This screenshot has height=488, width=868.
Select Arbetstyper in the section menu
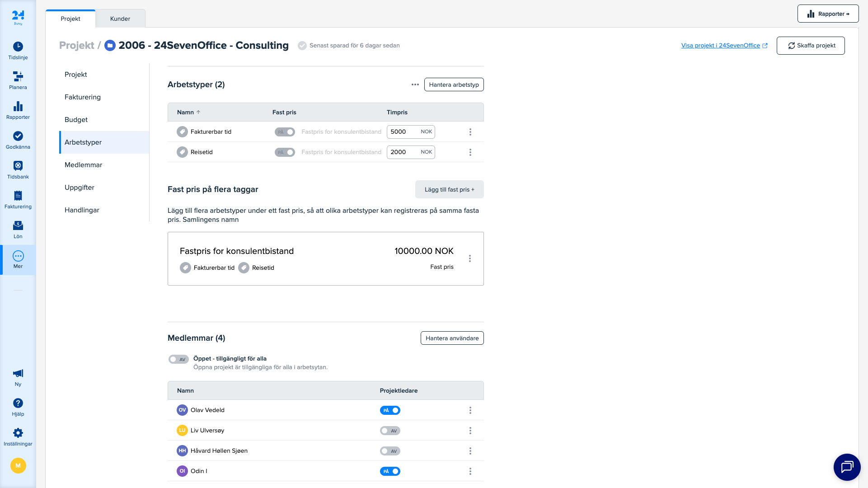click(104, 142)
